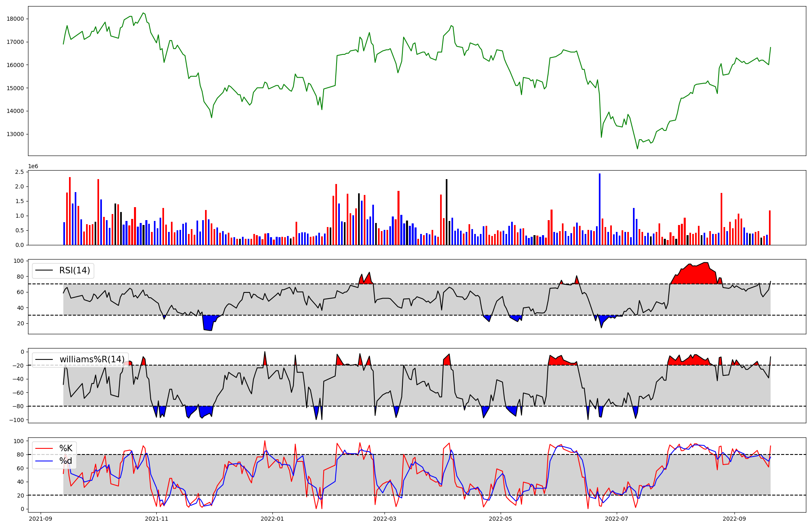Click the 2022-07 x-axis date label
Viewport: 812px width, 528px height.
click(616, 518)
